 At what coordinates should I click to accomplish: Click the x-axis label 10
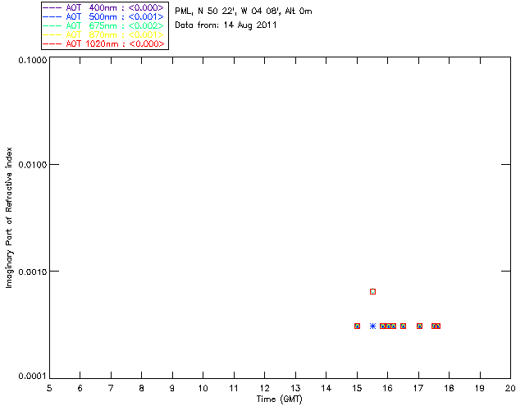(203, 388)
